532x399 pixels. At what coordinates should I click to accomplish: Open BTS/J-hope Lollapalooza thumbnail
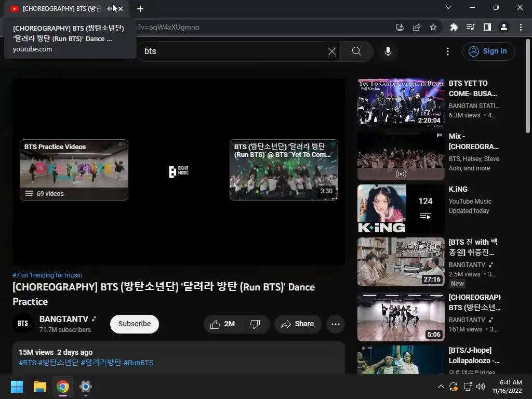[401, 360]
